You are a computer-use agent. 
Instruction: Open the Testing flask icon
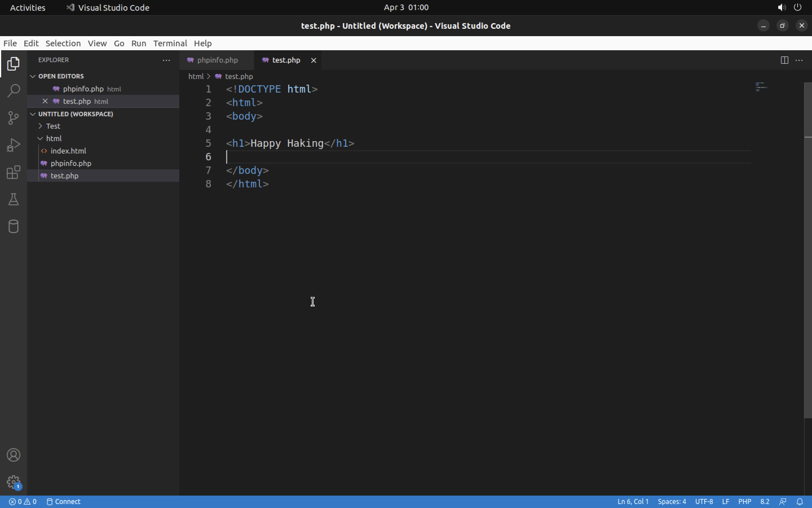pyautogui.click(x=14, y=200)
